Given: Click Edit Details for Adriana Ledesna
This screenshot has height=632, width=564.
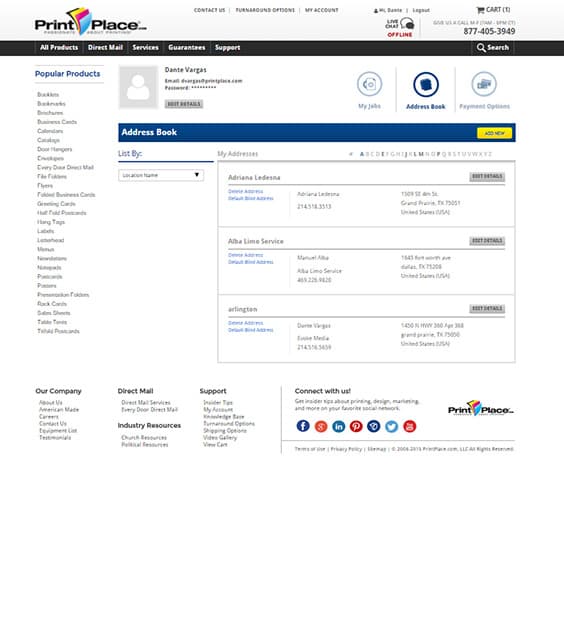Looking at the screenshot, I should 487,177.
